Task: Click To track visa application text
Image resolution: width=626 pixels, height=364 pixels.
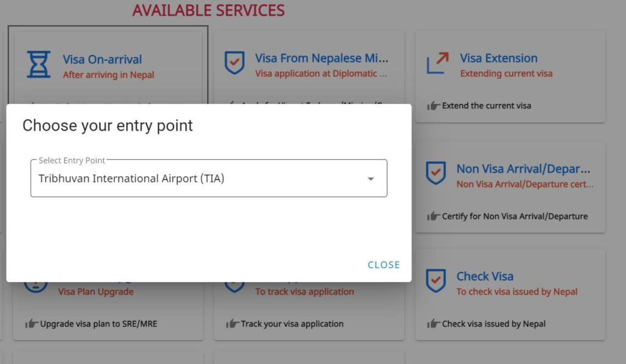Action: [x=304, y=291]
